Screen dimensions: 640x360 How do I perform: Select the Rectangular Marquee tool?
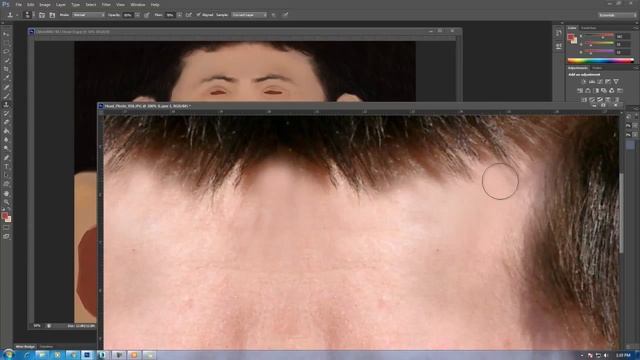click(x=6, y=43)
